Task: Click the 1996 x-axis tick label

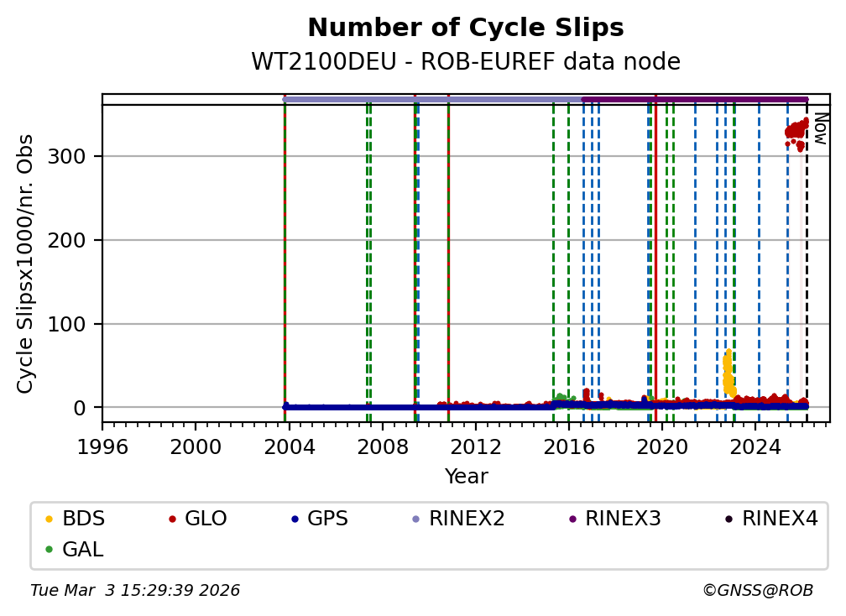Action: click(102, 447)
